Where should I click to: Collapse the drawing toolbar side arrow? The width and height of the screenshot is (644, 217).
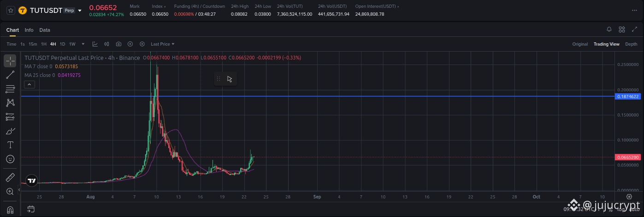pos(19,189)
